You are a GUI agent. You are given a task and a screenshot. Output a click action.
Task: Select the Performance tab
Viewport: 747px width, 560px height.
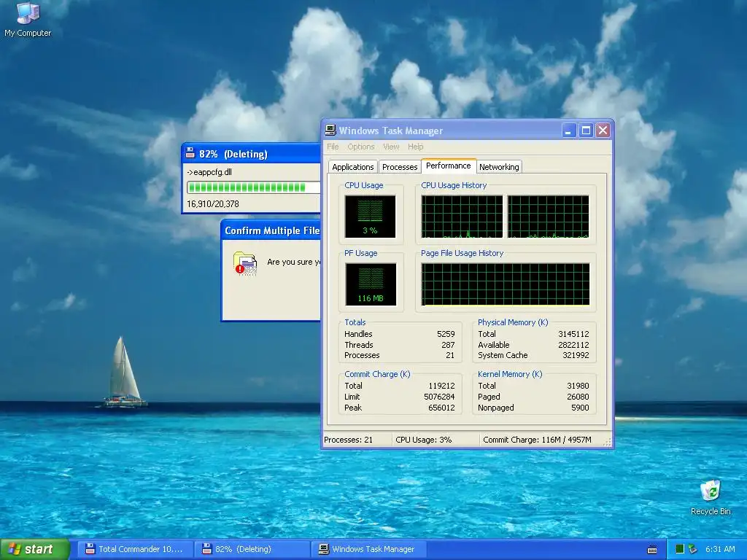pyautogui.click(x=449, y=166)
